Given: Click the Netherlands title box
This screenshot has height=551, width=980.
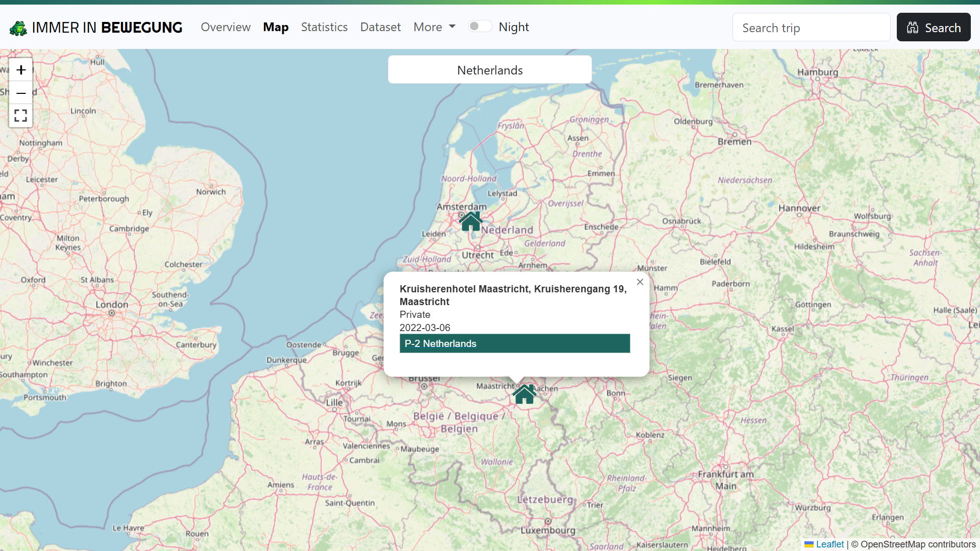Looking at the screenshot, I should pos(489,70).
